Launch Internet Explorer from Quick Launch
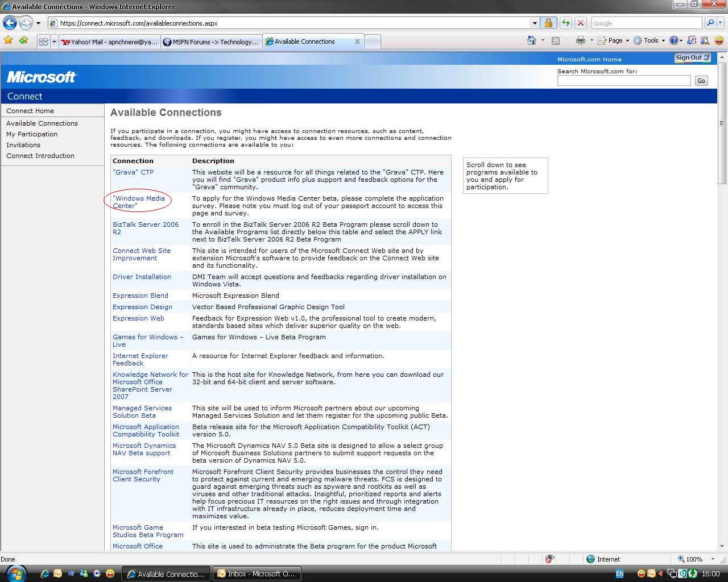This screenshot has width=728, height=582. coord(45,573)
